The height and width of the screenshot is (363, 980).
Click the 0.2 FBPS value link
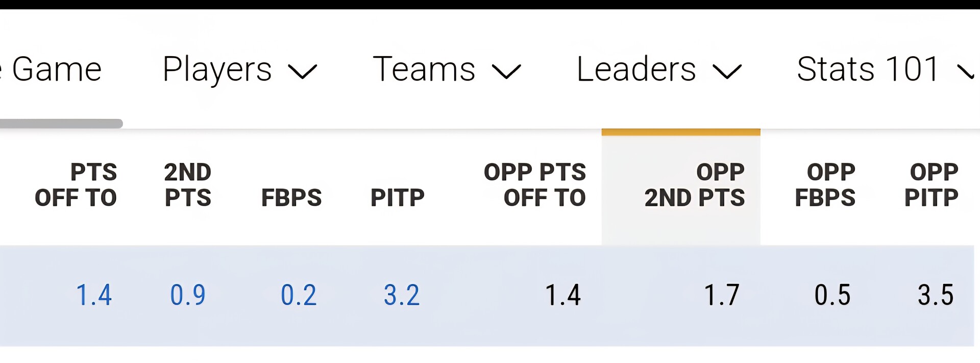(299, 295)
